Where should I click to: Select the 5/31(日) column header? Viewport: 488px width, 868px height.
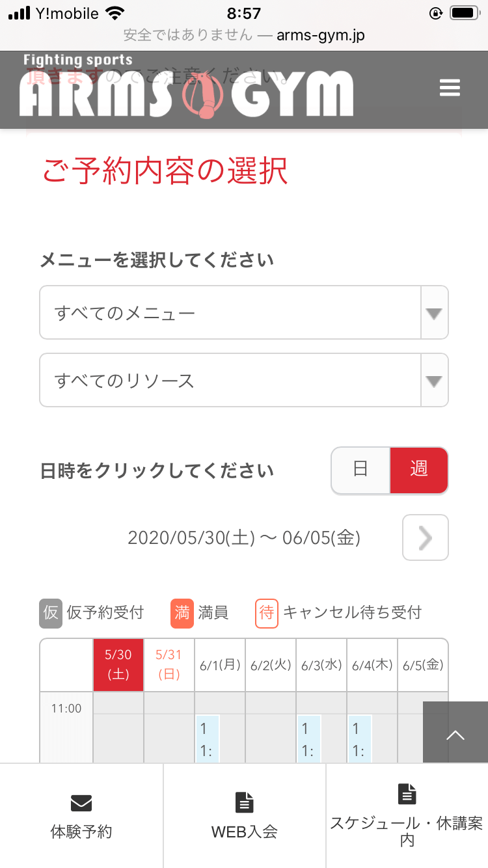tap(169, 665)
